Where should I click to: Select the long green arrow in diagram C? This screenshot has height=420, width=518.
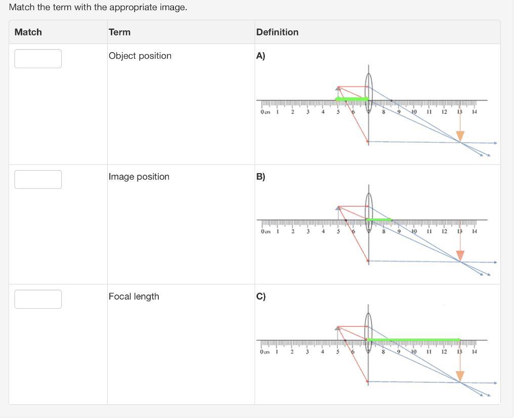coord(414,340)
